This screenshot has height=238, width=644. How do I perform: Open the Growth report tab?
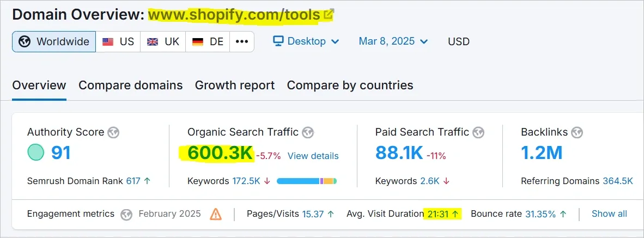pyautogui.click(x=235, y=86)
